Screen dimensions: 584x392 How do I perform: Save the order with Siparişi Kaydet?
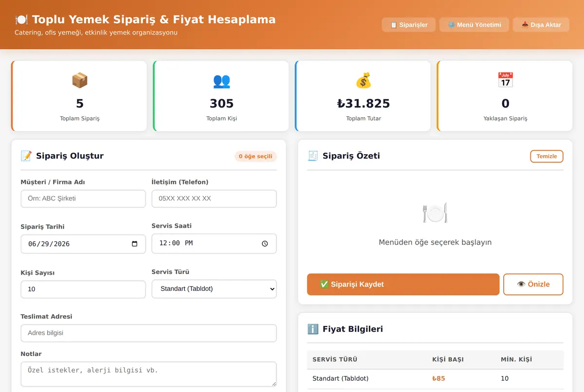coord(403,285)
